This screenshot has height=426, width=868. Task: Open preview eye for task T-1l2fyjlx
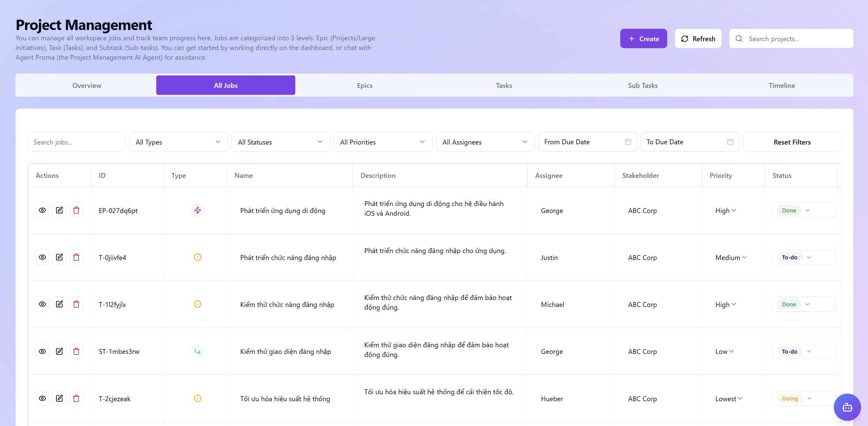[x=42, y=304]
